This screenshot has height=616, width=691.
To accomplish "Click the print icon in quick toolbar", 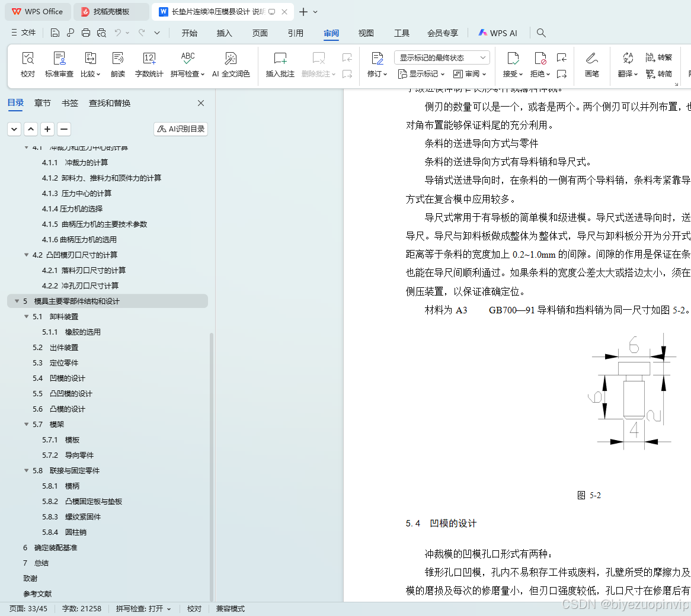I will [86, 33].
